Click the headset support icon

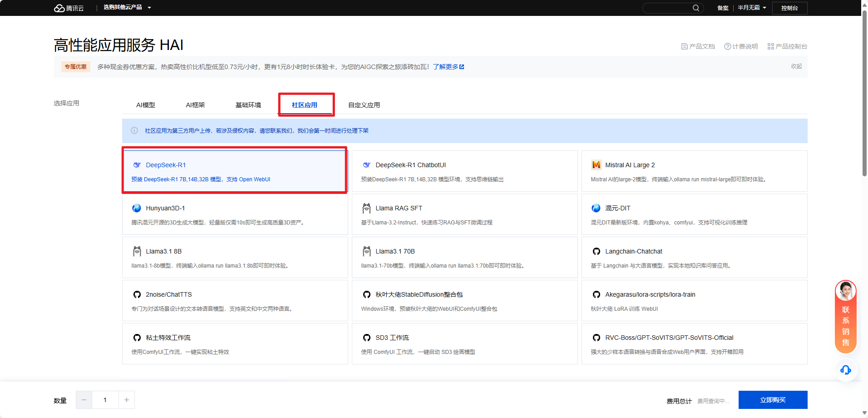[845, 370]
